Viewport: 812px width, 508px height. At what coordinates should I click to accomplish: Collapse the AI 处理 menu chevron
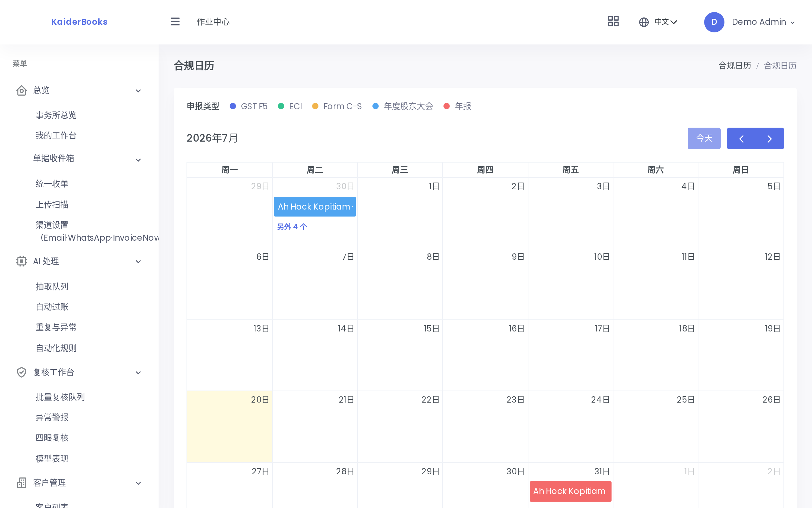[138, 262]
